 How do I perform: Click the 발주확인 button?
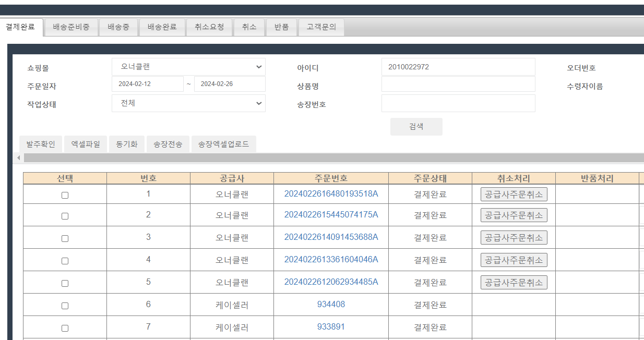[41, 144]
